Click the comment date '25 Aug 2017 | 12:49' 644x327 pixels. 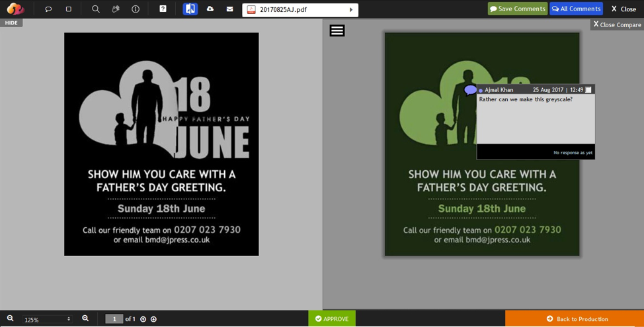(558, 89)
